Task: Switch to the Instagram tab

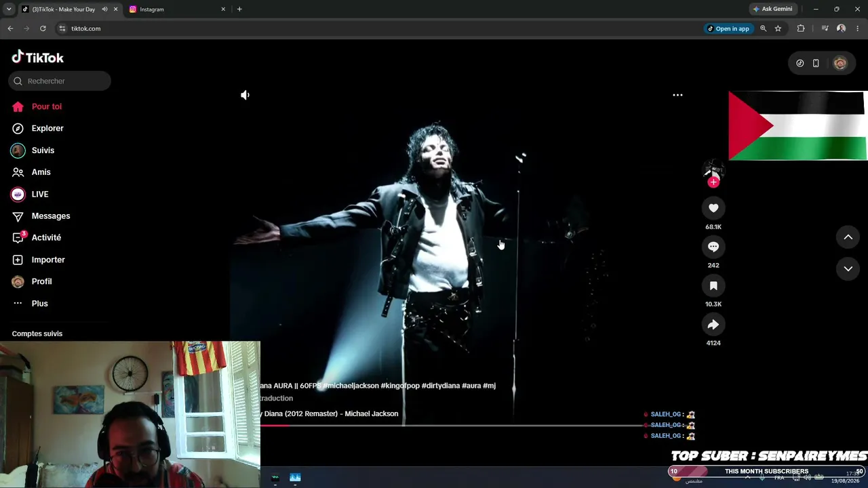Action: tap(176, 9)
